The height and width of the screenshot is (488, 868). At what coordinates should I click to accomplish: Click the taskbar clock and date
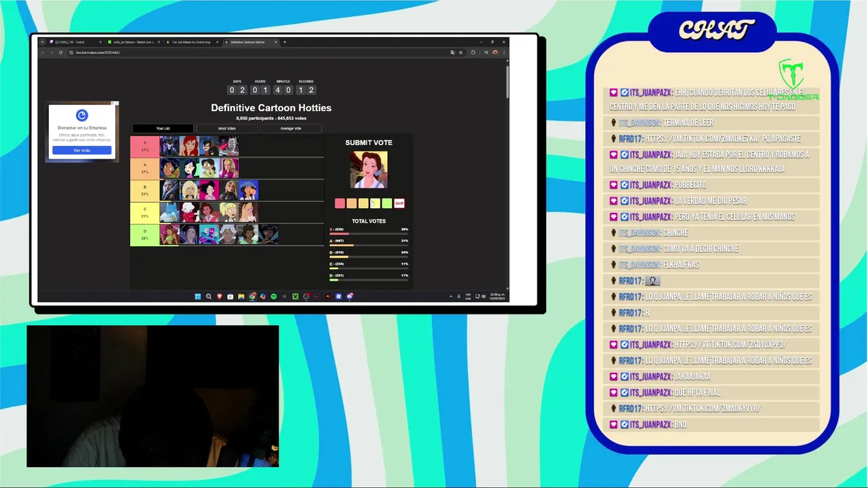[x=497, y=296]
